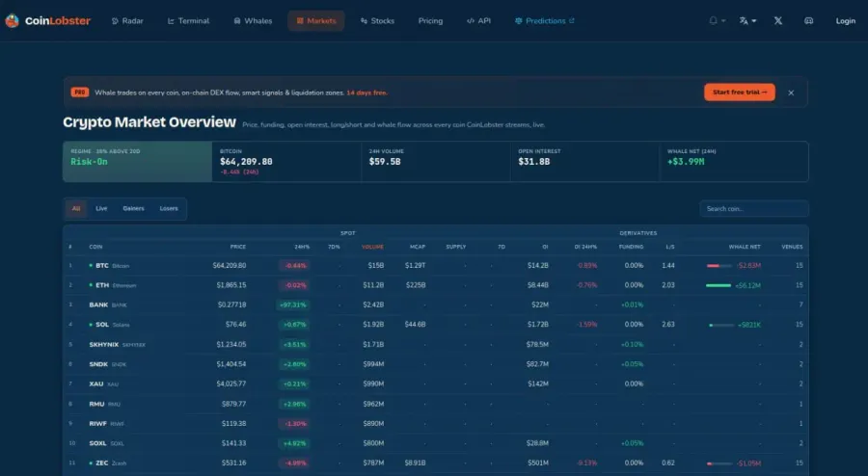Image resolution: width=868 pixels, height=476 pixels.
Task: Sort by the COIN column header
Action: pos(95,247)
